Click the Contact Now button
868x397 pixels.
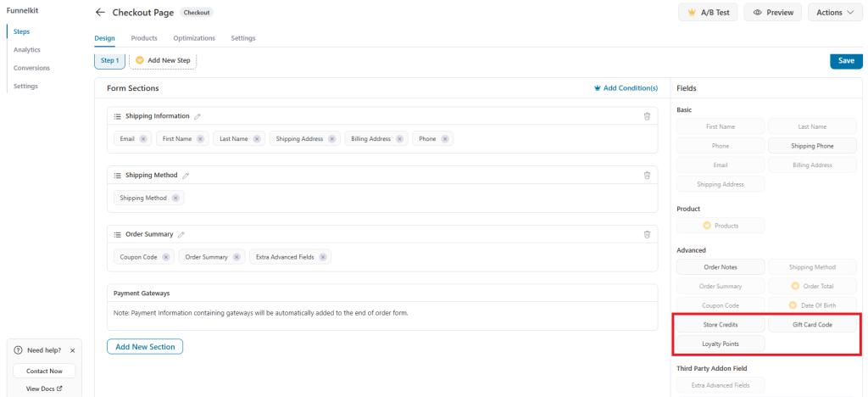pos(44,371)
